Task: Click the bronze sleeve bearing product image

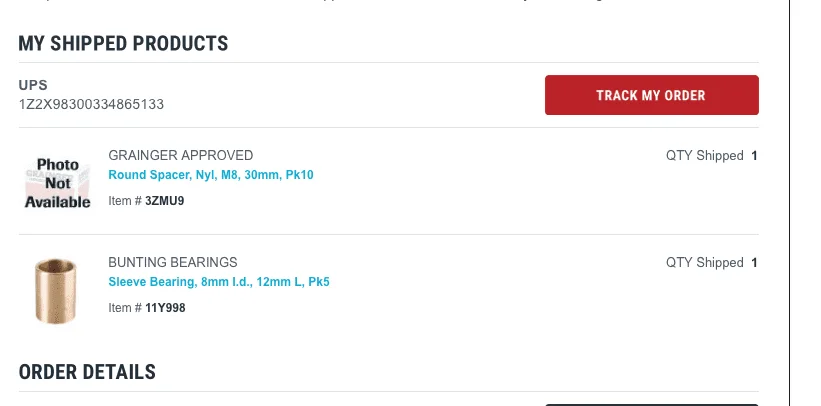Action: [x=56, y=290]
